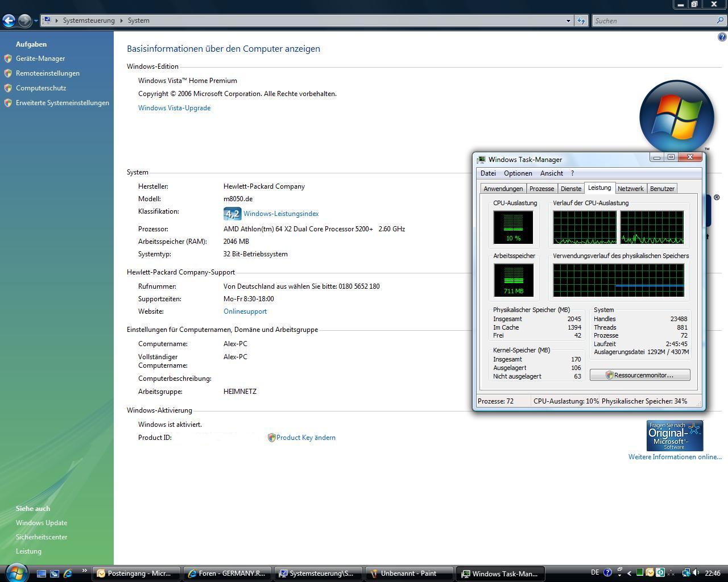
Task: Click the right CPU core history graph
Action: (652, 227)
